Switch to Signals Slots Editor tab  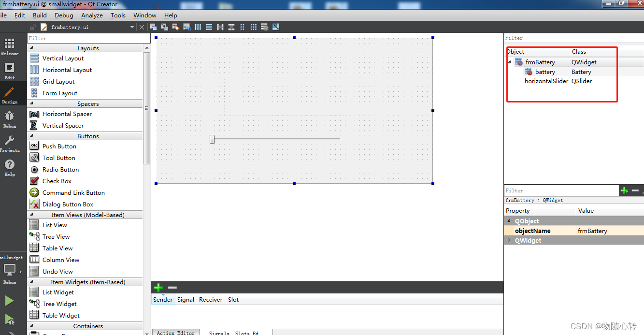pos(234,332)
